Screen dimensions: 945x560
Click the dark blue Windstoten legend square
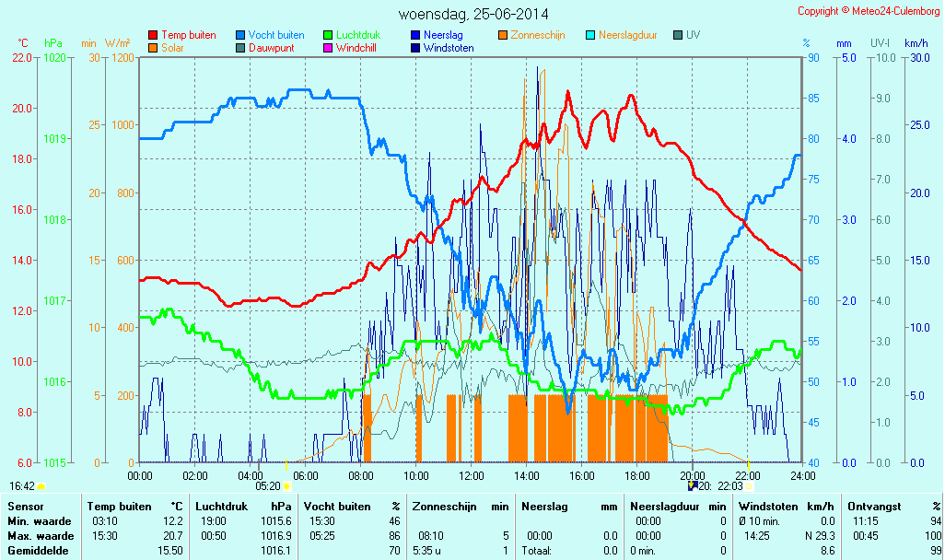(414, 48)
